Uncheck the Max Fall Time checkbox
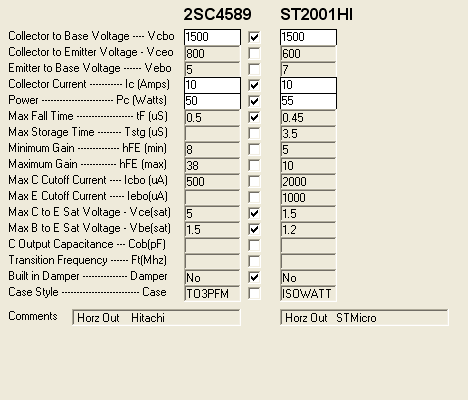The height and width of the screenshot is (400, 468). click(x=254, y=117)
